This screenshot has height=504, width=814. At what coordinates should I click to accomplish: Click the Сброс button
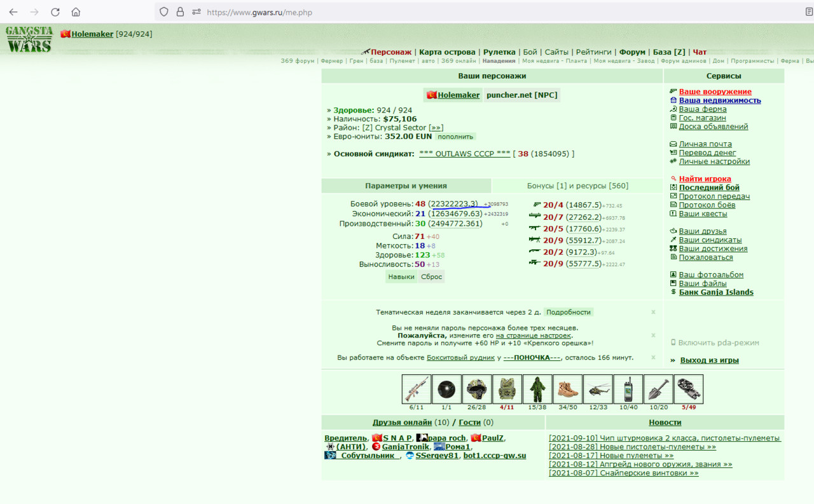[431, 276]
